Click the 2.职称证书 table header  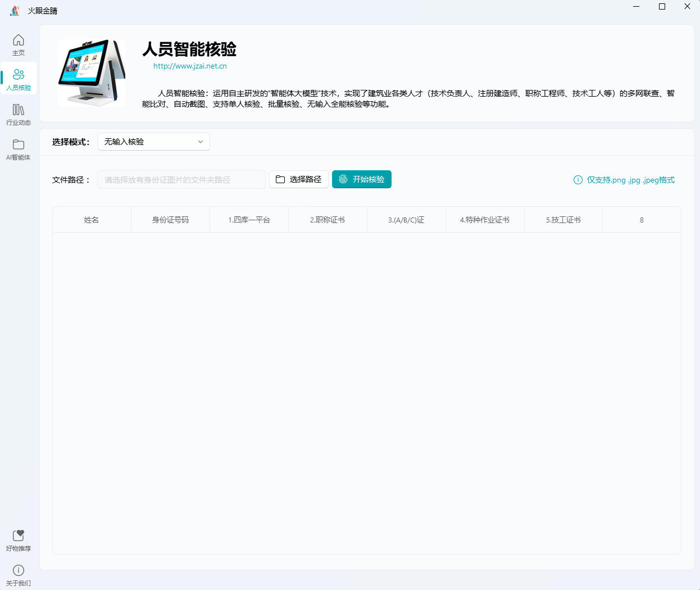[328, 219]
